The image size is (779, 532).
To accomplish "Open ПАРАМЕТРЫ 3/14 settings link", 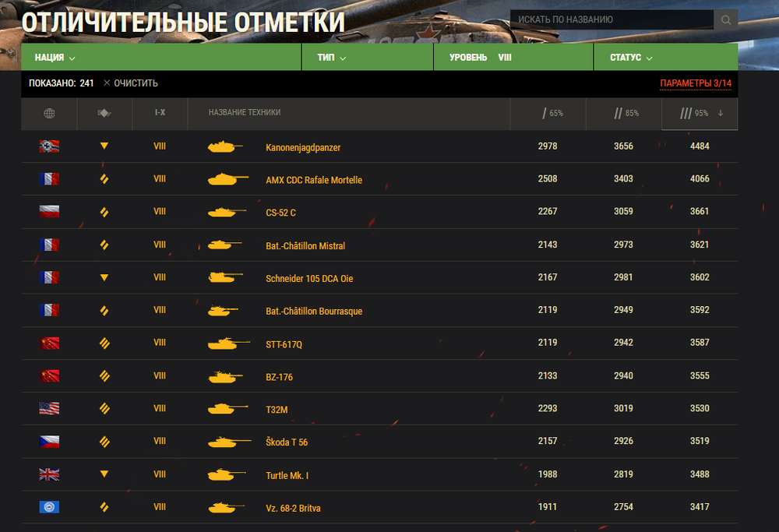I will 696,83.
